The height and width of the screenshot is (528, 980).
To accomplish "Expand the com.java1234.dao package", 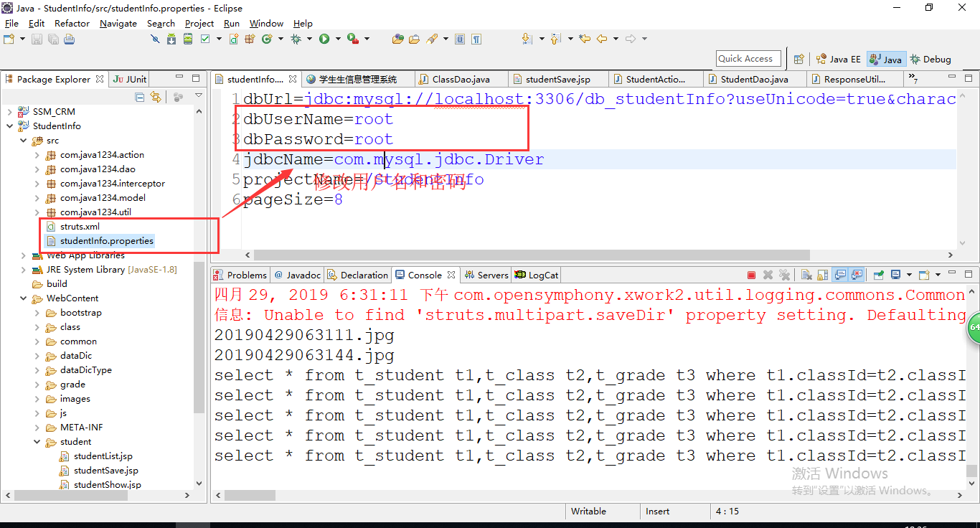I will pyautogui.click(x=37, y=169).
